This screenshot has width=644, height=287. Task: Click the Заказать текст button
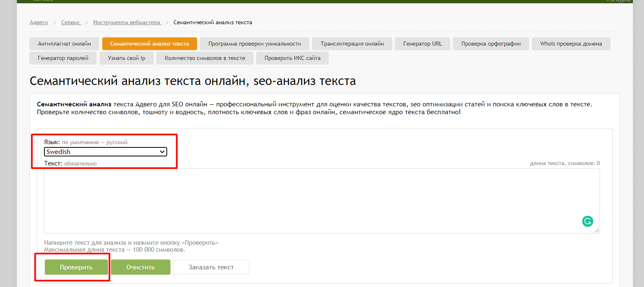coord(211,267)
